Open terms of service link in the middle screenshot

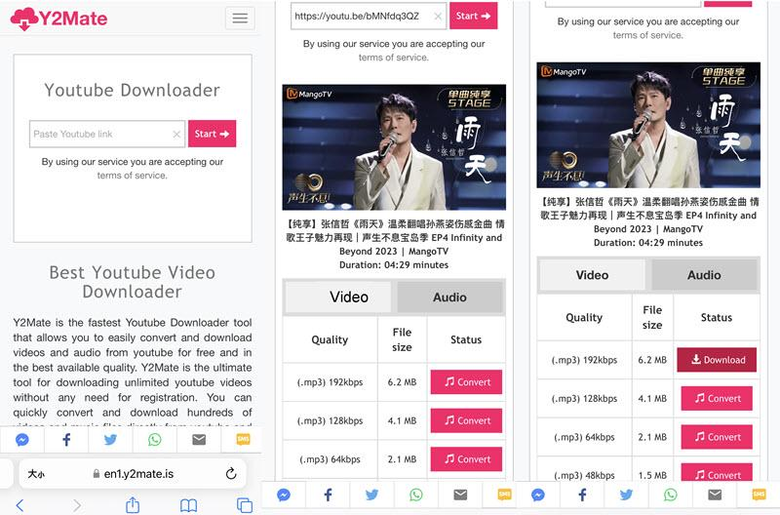click(x=393, y=57)
